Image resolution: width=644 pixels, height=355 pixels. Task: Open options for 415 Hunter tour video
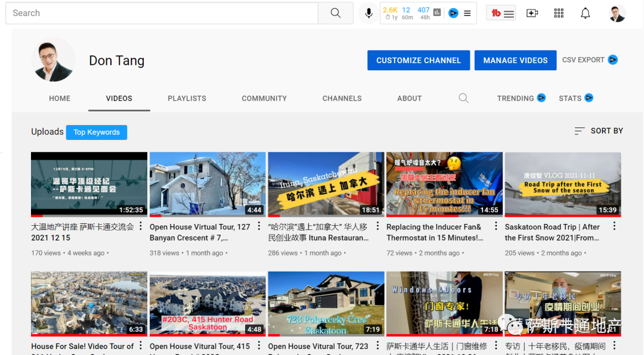pos(259,345)
